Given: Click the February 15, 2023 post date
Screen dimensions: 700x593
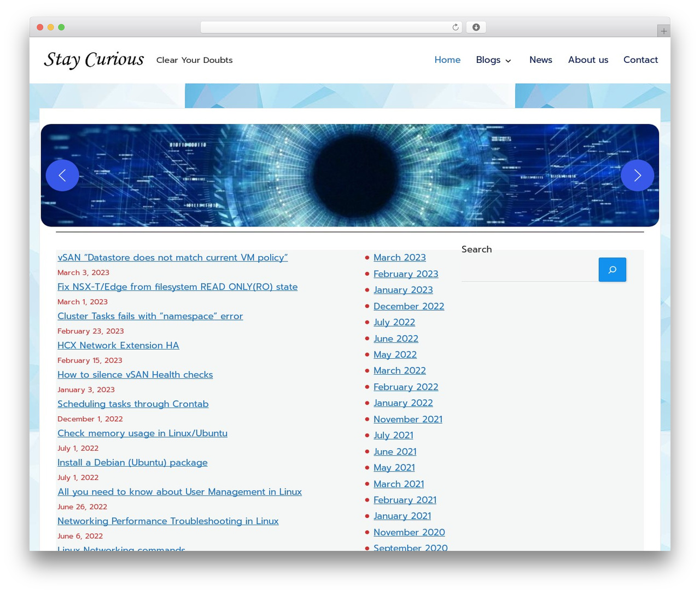Looking at the screenshot, I should pyautogui.click(x=90, y=361).
